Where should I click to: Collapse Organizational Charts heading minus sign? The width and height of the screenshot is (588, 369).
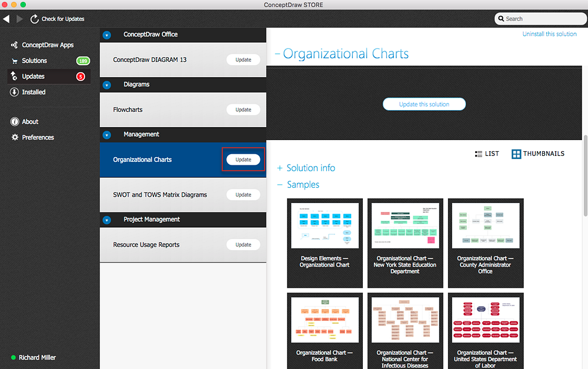pyautogui.click(x=278, y=54)
